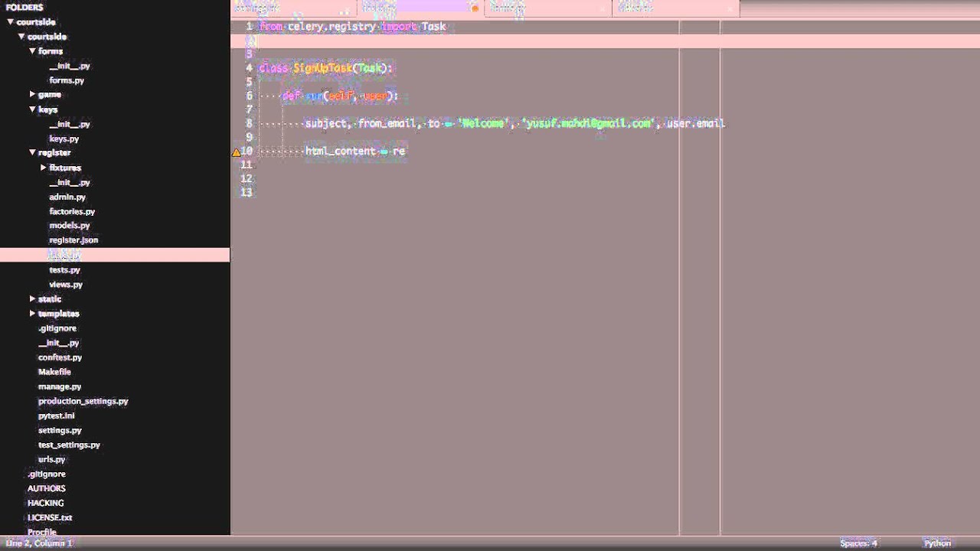Expand the game folder
The height and width of the screenshot is (551, 980).
[x=32, y=94]
